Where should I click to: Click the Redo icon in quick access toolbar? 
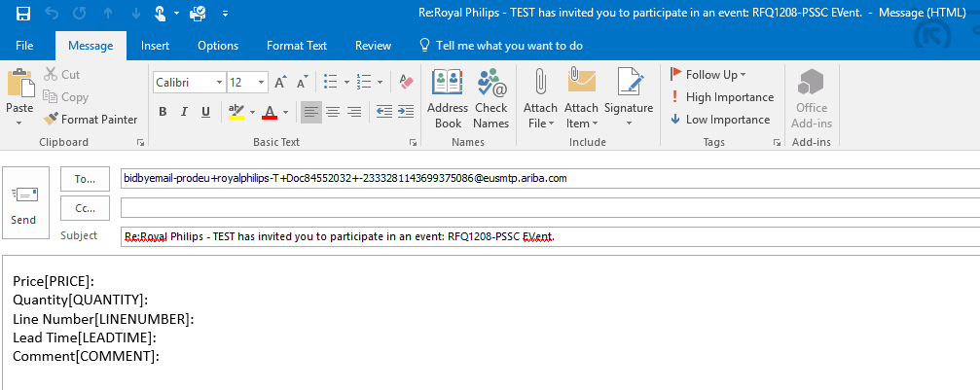pos(80,13)
